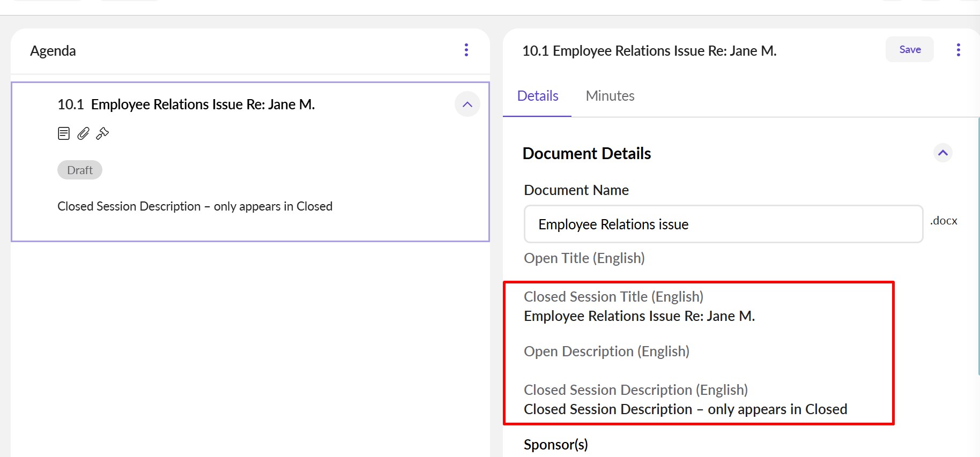Viewport: 980px width, 457px height.
Task: Click the document notes icon under item 10.1
Action: coord(64,133)
